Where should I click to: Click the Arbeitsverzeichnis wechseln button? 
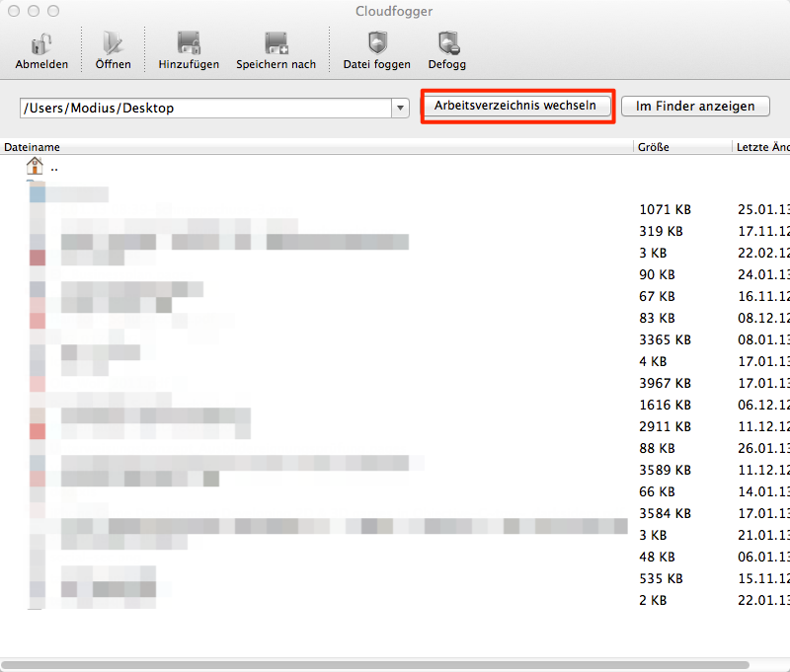click(515, 106)
